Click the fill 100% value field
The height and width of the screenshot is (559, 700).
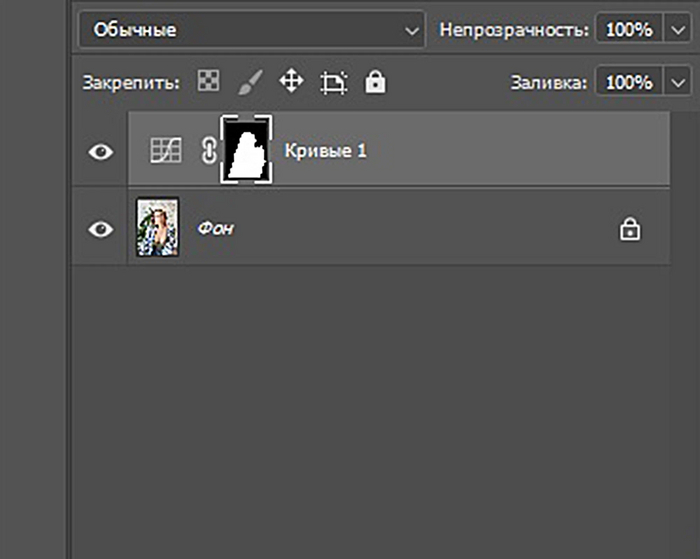click(629, 82)
